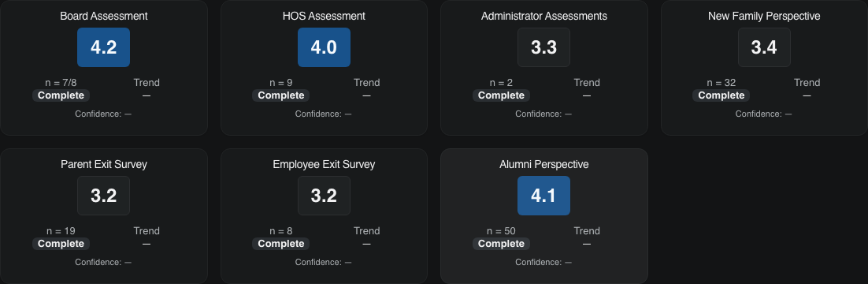Select the 'n = 50' response count
This screenshot has height=284, width=868.
coord(502,230)
